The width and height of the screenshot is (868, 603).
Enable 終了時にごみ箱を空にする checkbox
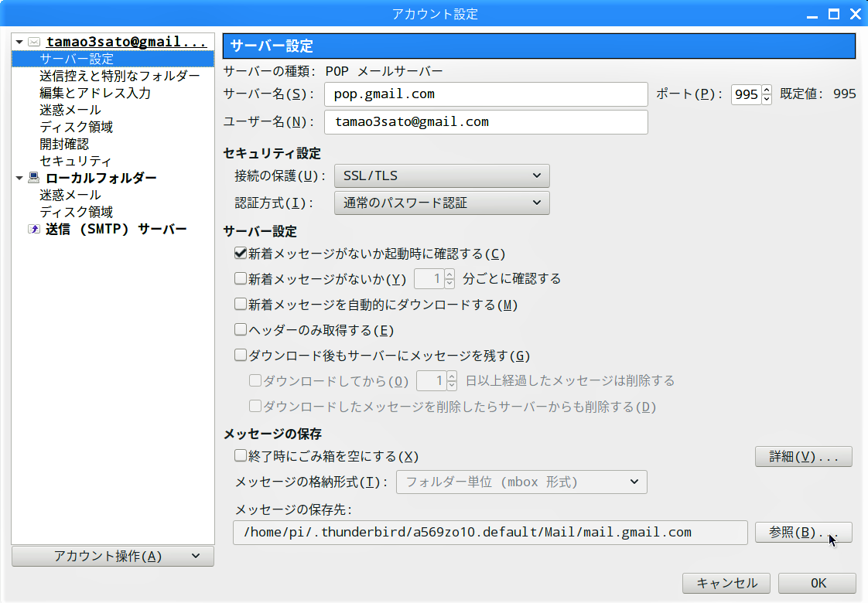241,456
